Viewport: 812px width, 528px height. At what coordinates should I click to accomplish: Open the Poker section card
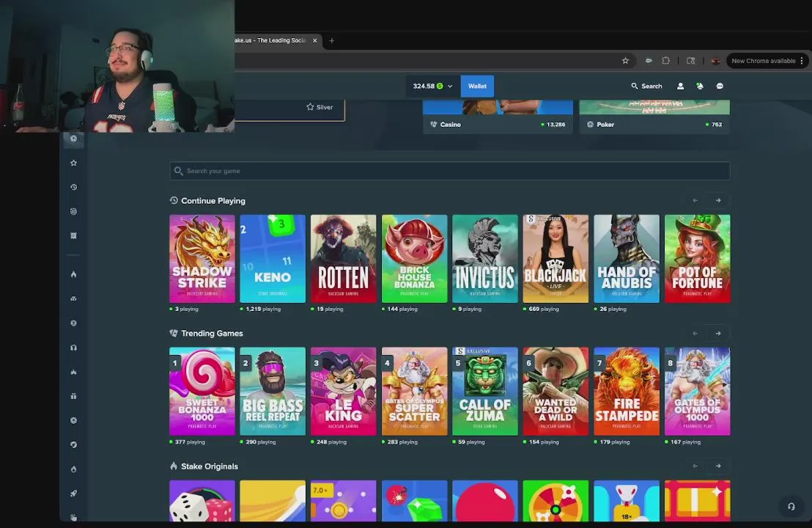click(x=654, y=117)
